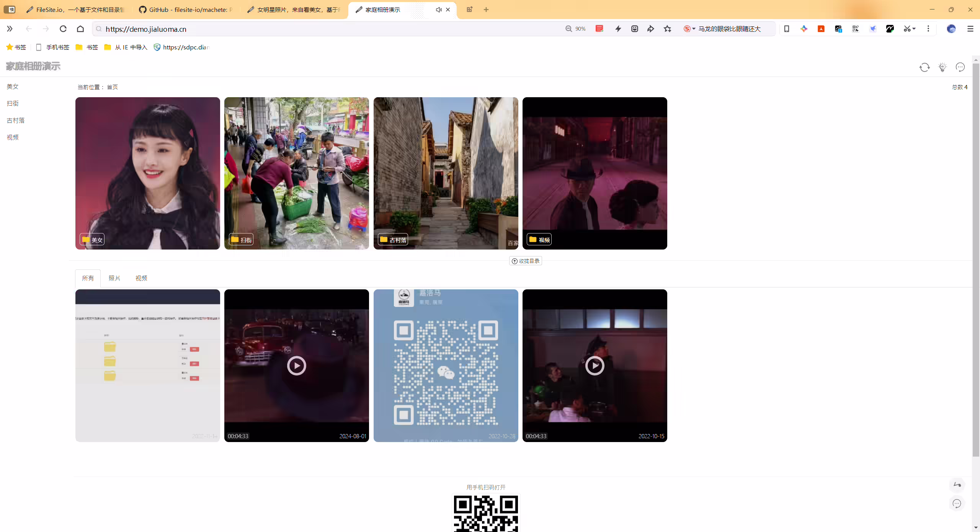The width and height of the screenshot is (980, 532).
Task: Bookmark this page with the star icon
Action: (667, 29)
